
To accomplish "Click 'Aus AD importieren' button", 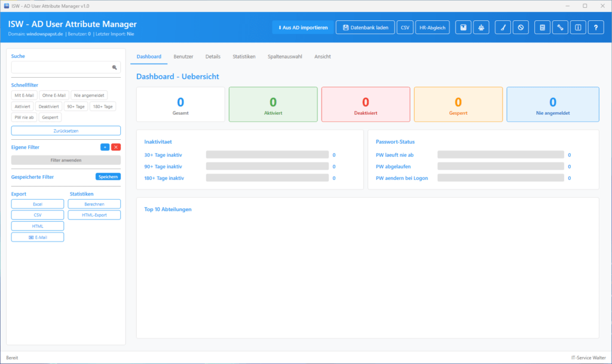I will tap(302, 27).
